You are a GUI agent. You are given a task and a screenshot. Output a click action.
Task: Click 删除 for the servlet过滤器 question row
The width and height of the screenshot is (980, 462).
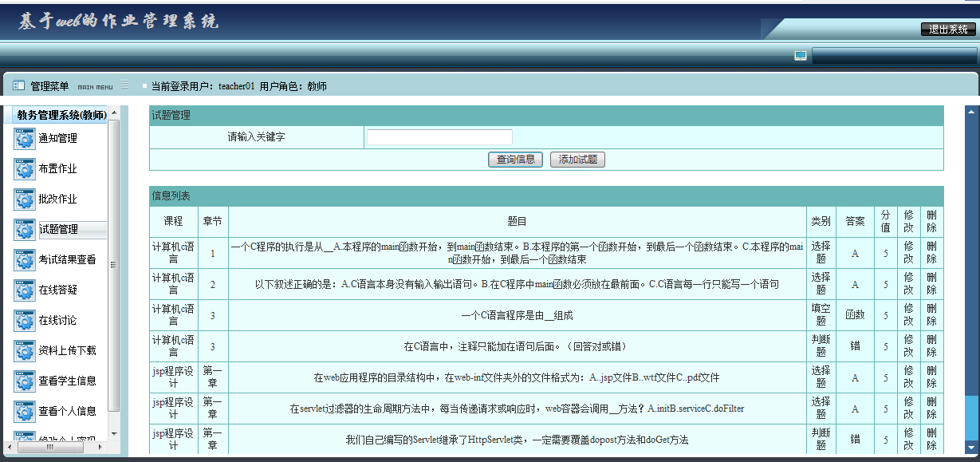[x=932, y=409]
